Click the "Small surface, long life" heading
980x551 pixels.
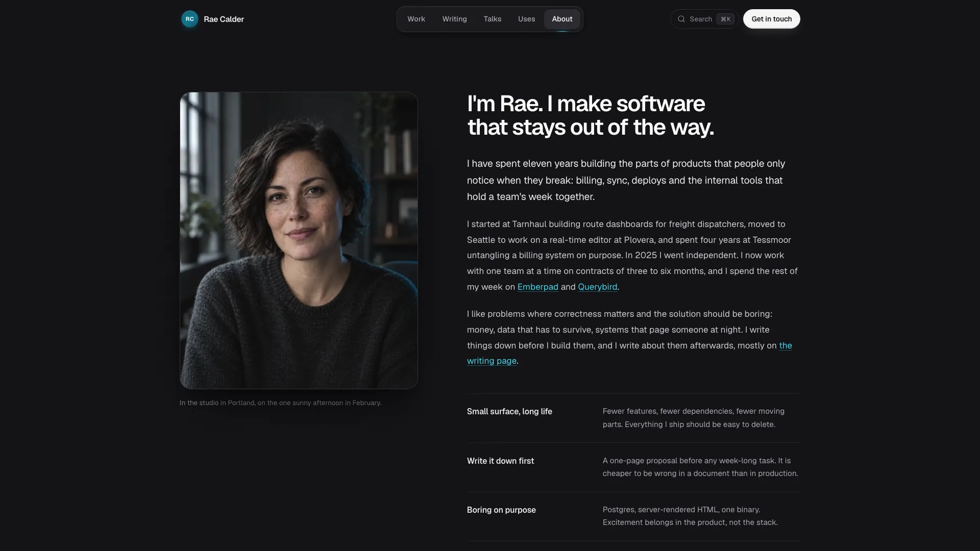[x=509, y=411]
